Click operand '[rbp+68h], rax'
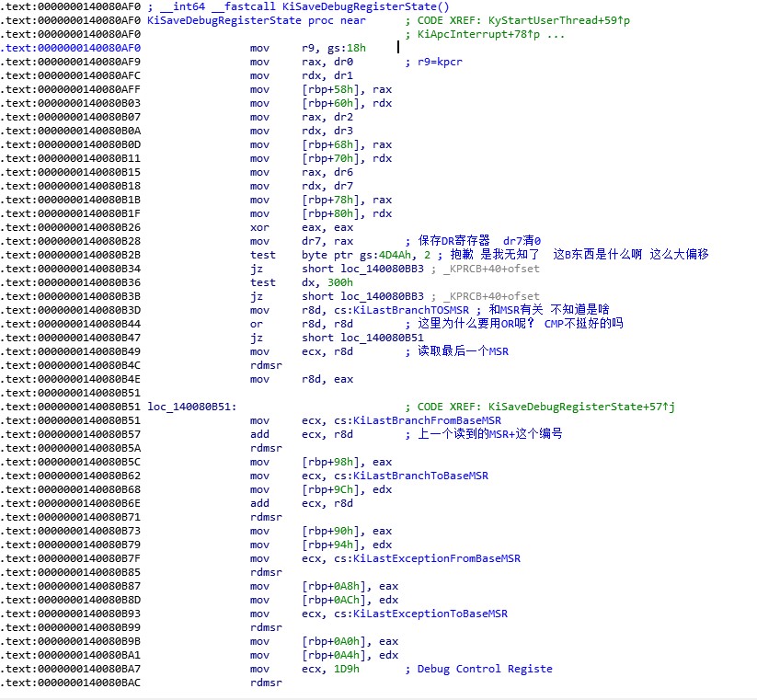Viewport: 757px width, 700px height. pyautogui.click(x=347, y=144)
